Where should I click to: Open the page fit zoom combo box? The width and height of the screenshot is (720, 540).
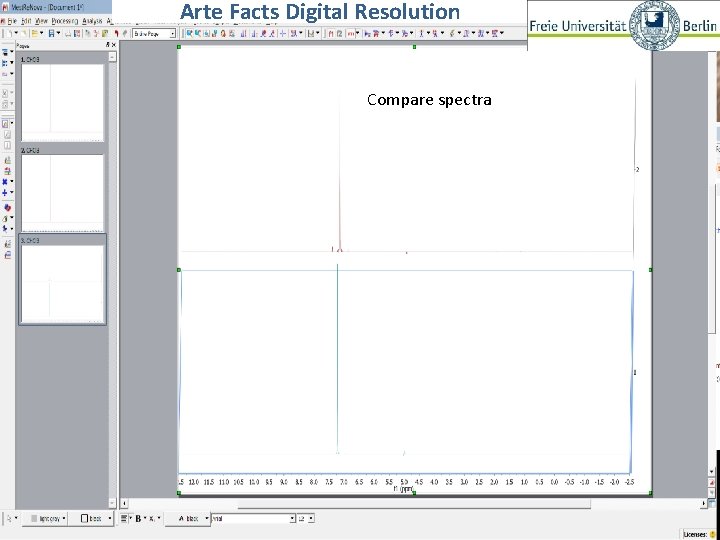pyautogui.click(x=154, y=34)
